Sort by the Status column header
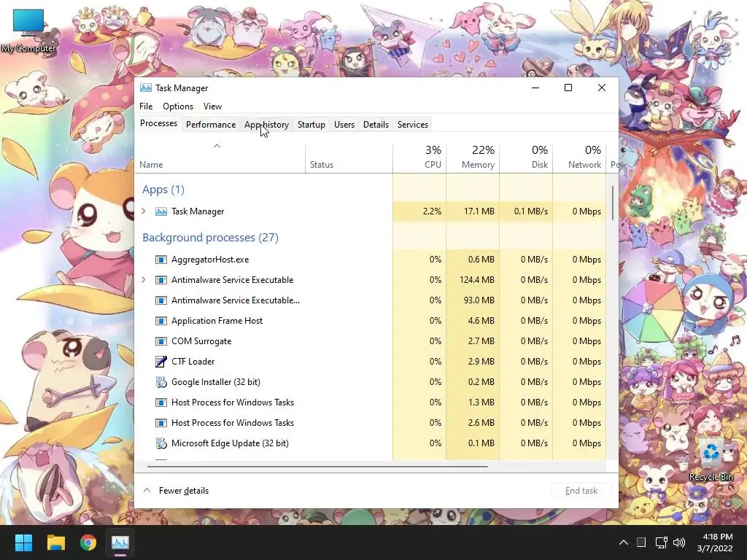This screenshot has width=747, height=560. click(x=349, y=157)
